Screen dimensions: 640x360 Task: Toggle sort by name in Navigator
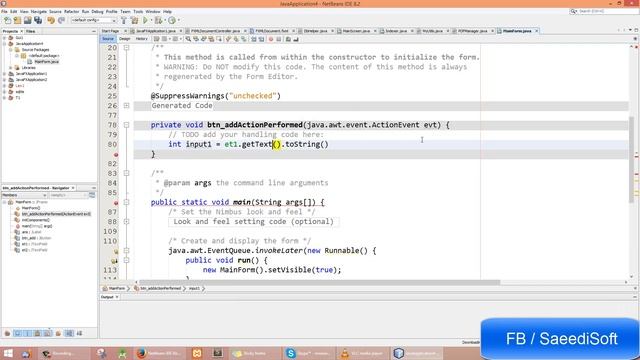(69, 333)
